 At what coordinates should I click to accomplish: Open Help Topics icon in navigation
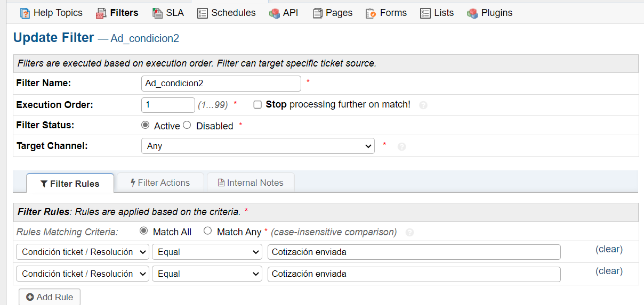point(25,13)
